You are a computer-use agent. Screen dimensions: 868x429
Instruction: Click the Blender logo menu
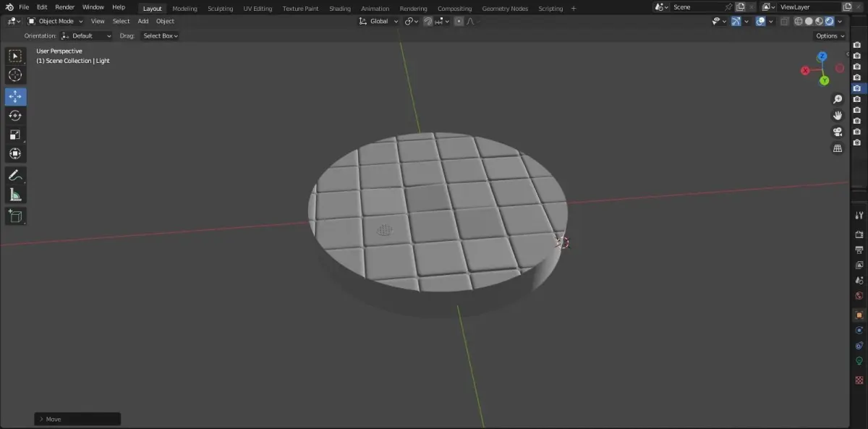[x=9, y=7]
